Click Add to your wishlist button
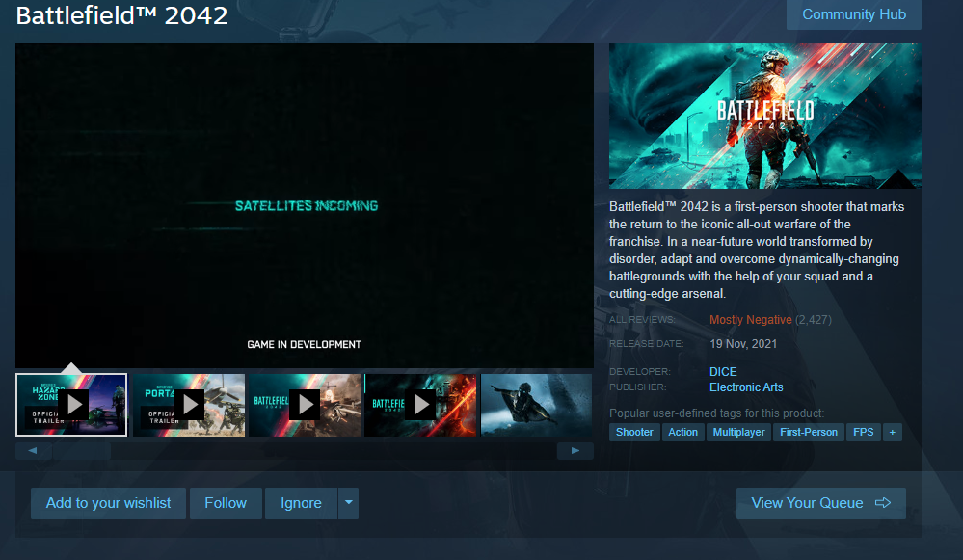Viewport: 963px width, 560px height. (x=108, y=503)
